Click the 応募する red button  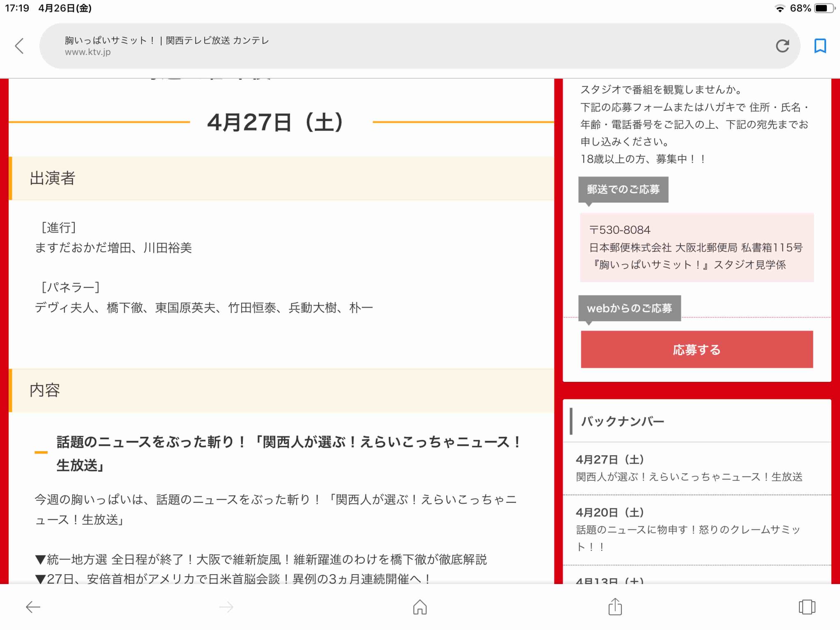point(696,349)
